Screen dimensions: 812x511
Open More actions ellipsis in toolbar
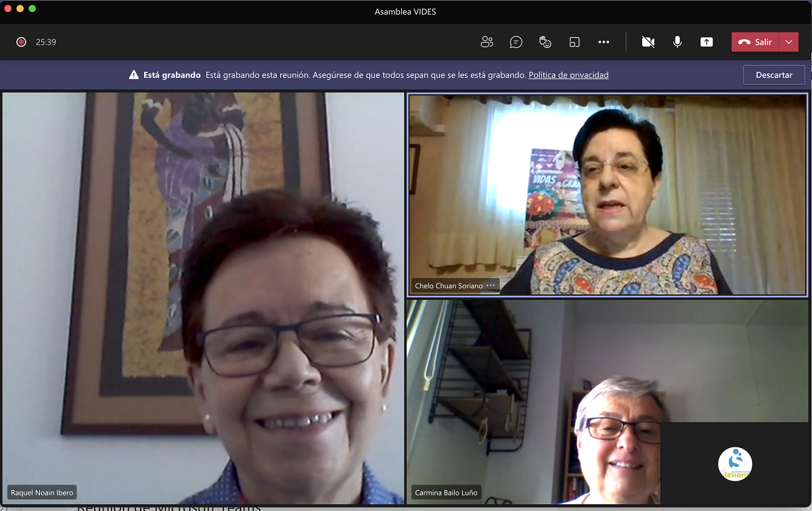[604, 42]
